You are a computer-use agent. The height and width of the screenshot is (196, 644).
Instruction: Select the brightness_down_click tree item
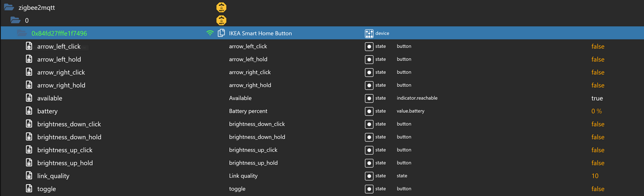click(69, 124)
